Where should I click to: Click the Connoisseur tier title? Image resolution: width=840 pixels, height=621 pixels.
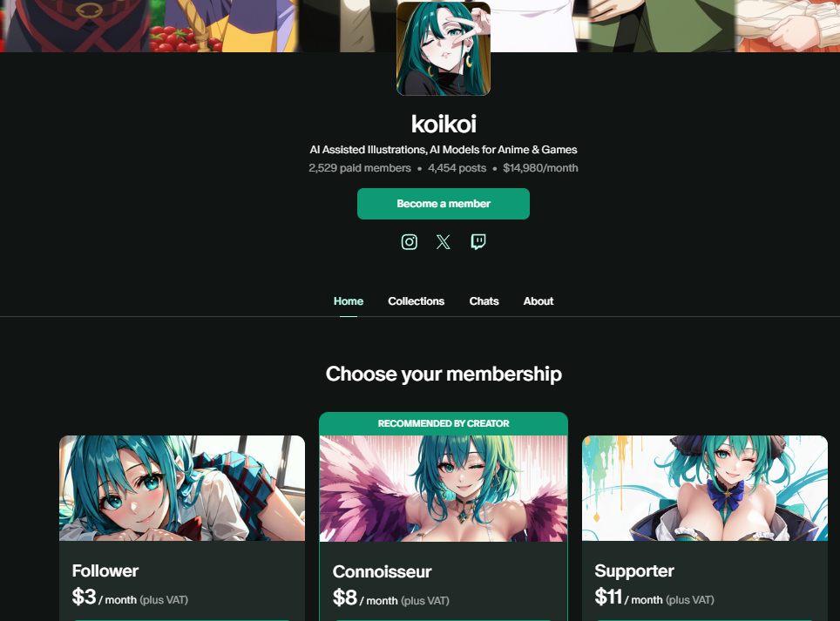pos(382,571)
